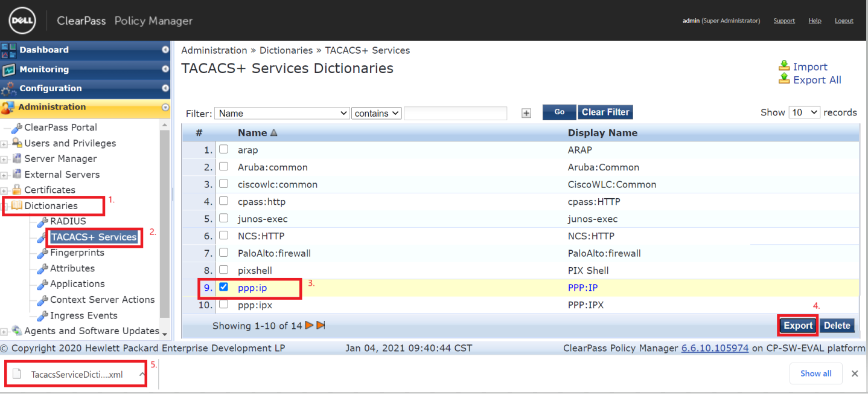Check the PaloAlto:firewall row checkbox
Viewport: 868px width, 394px height.
(223, 253)
